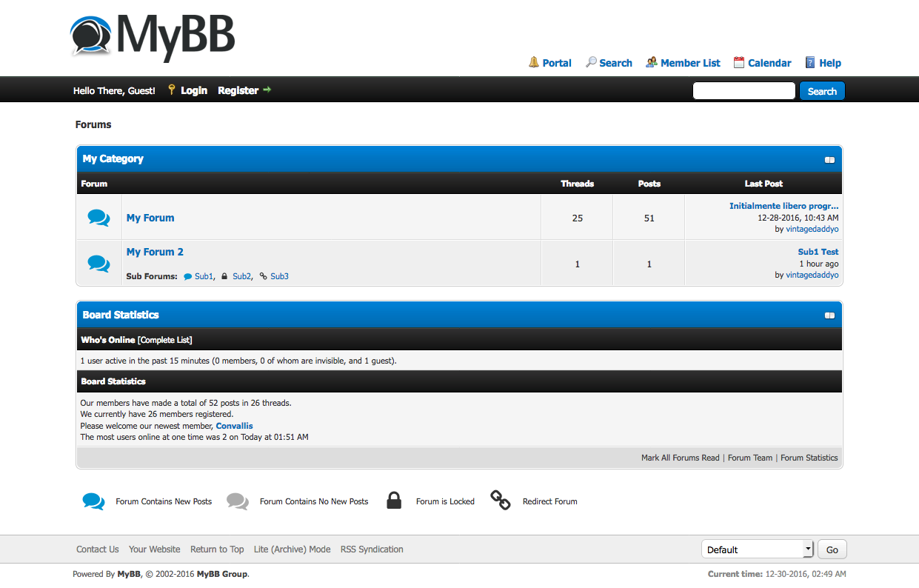Click the My Category header title
919x588 pixels.
click(113, 158)
